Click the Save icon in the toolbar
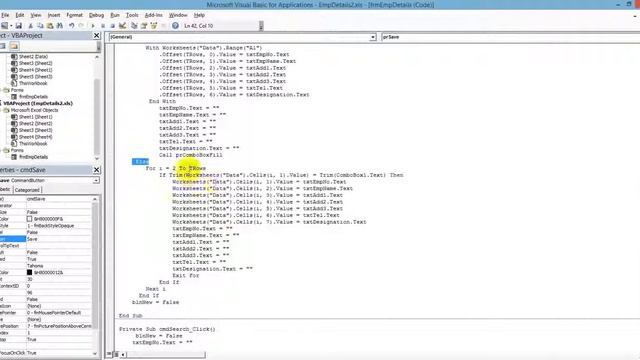This screenshot has width=640, height=360. [x=18, y=26]
